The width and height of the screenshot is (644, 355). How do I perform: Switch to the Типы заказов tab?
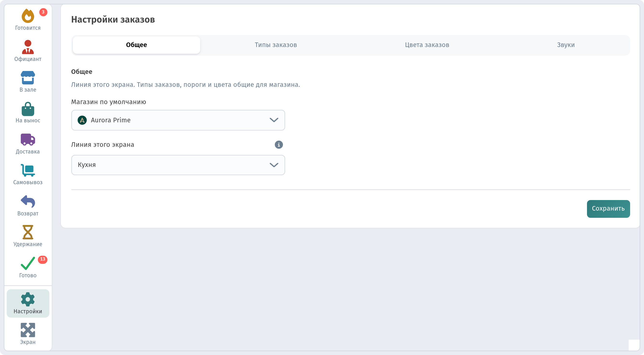coord(276,45)
